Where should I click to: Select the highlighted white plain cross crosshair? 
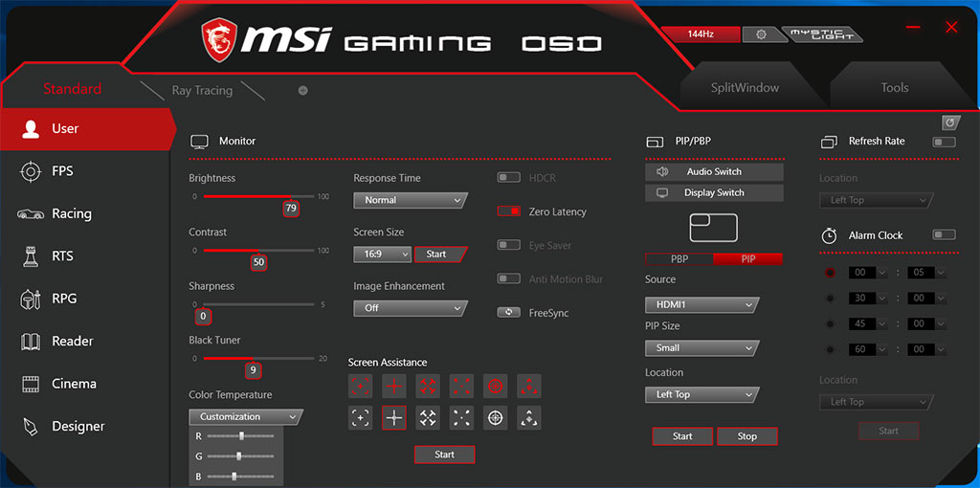393,418
